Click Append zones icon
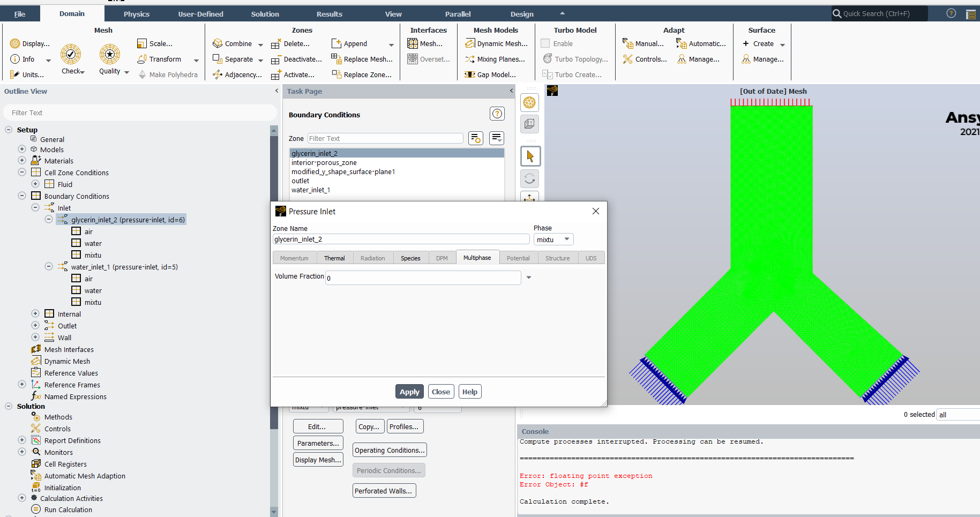Image resolution: width=980 pixels, height=517 pixels. [x=336, y=44]
